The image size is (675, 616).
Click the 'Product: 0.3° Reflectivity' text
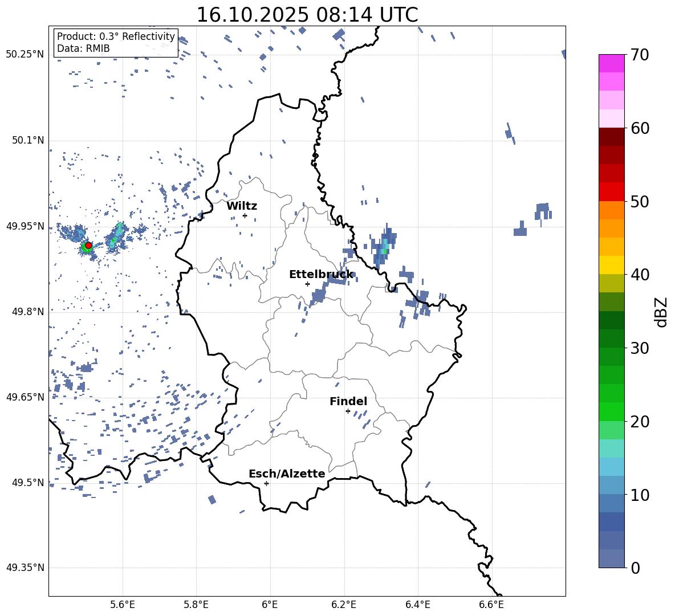point(116,36)
